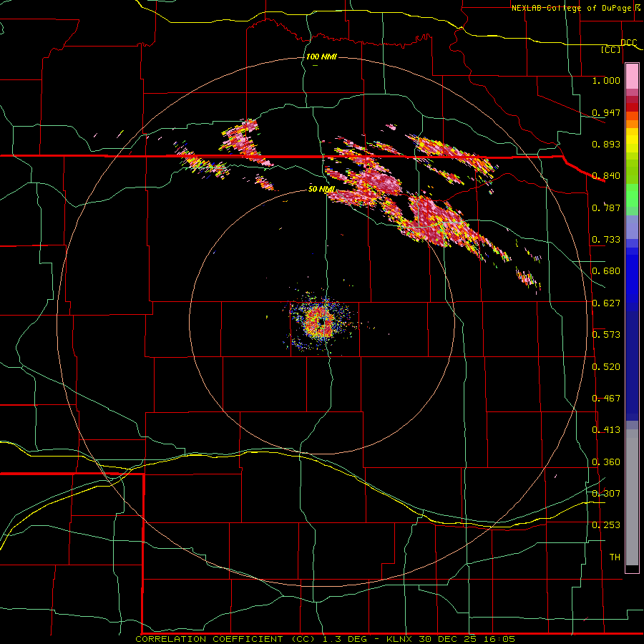The image size is (644, 644).
Task: Click the KLNX radar station identifier
Action: click(399, 639)
